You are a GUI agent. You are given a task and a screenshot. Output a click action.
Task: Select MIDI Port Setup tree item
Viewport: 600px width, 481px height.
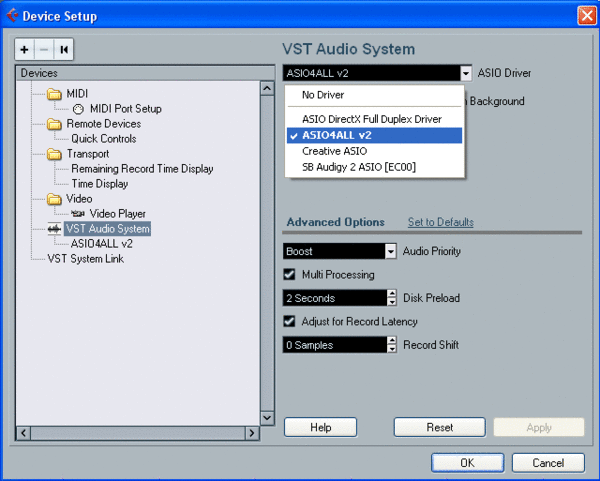126,109
